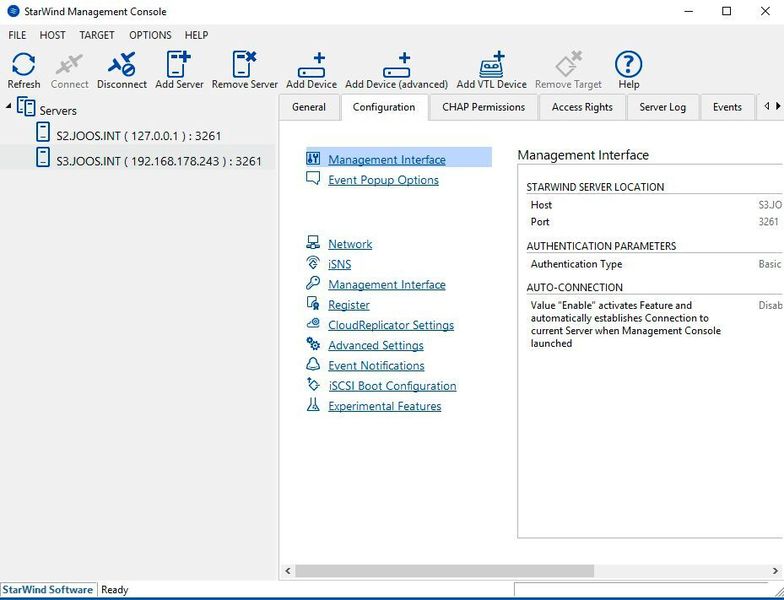
Task: Open Advanced Settings link
Action: click(376, 345)
